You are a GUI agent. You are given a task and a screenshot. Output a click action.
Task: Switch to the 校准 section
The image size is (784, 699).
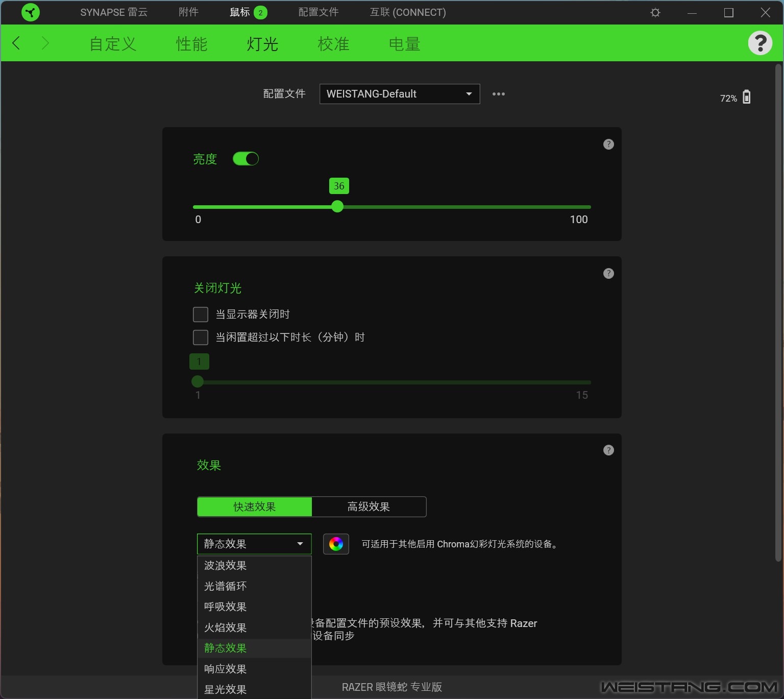[333, 44]
